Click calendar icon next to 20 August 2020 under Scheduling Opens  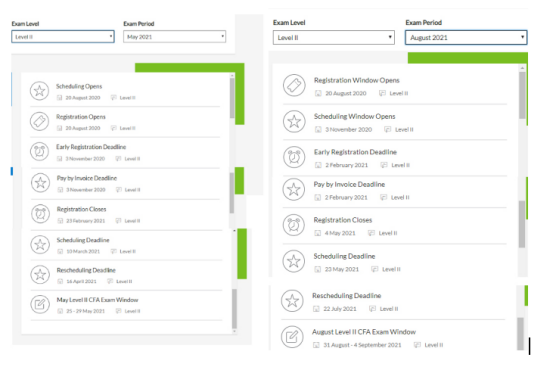(59, 98)
